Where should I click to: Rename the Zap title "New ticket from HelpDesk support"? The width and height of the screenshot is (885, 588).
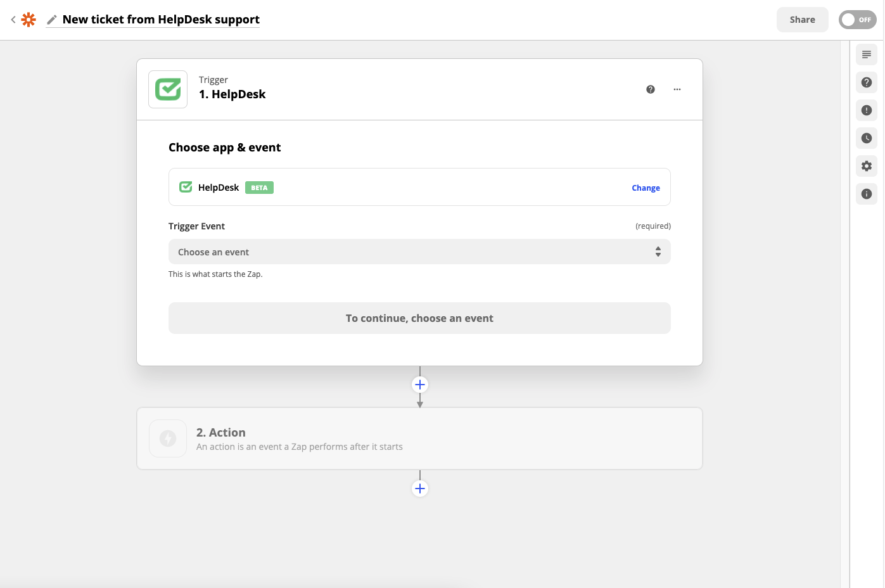click(161, 20)
